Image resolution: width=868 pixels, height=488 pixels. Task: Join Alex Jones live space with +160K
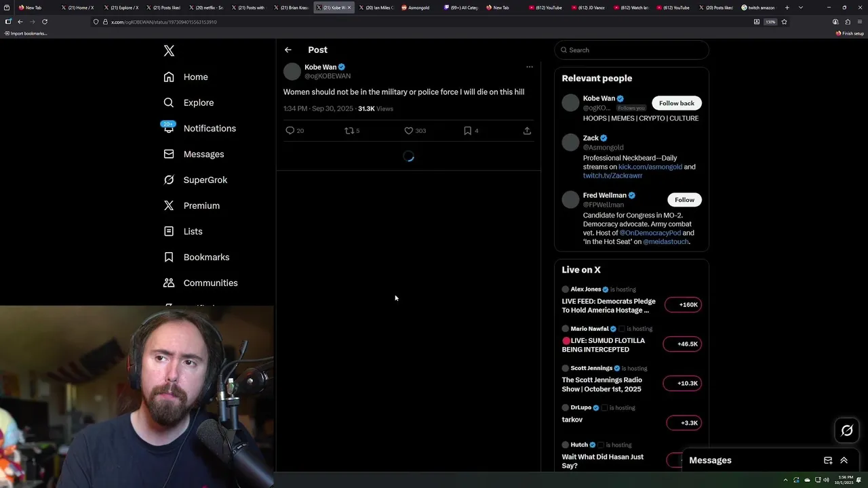pos(683,305)
